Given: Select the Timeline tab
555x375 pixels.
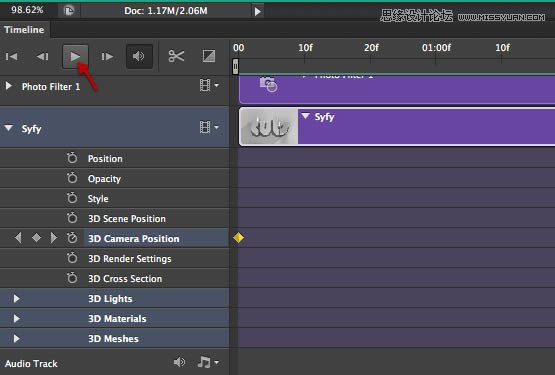Looking at the screenshot, I should [24, 29].
